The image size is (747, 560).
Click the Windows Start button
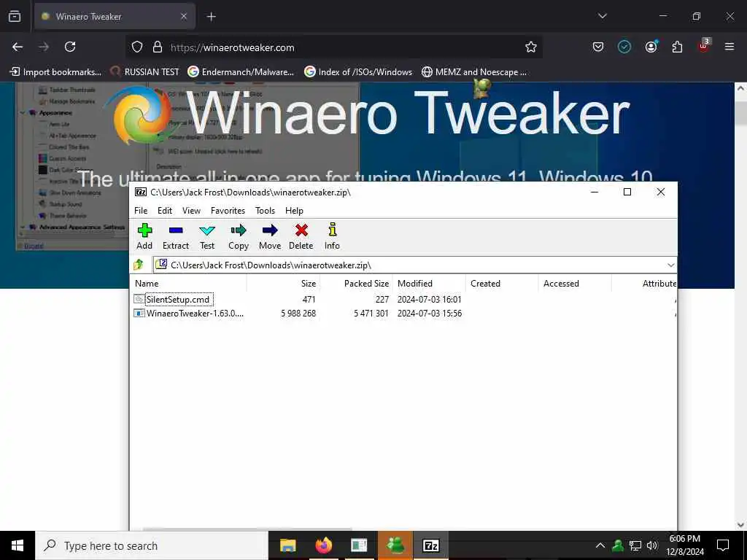18,545
